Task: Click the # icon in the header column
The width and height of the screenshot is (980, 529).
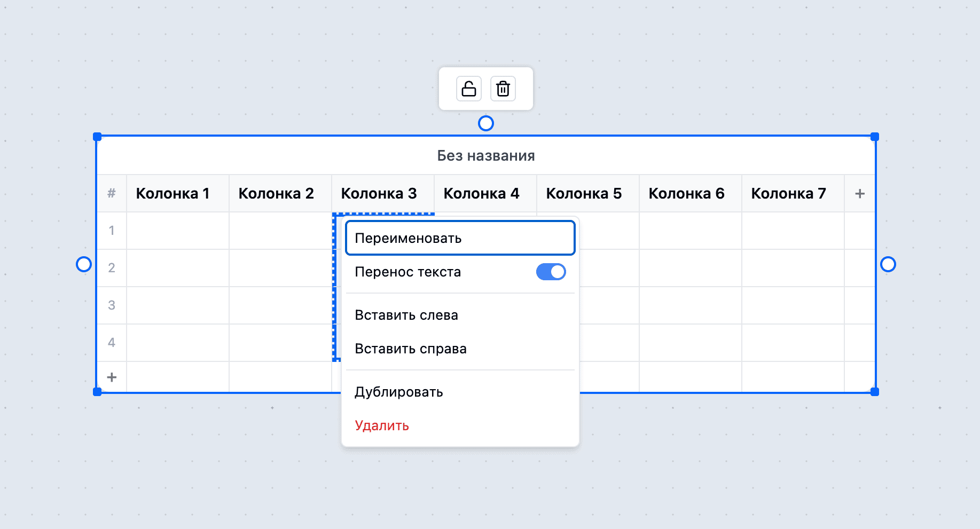Action: 112,193
